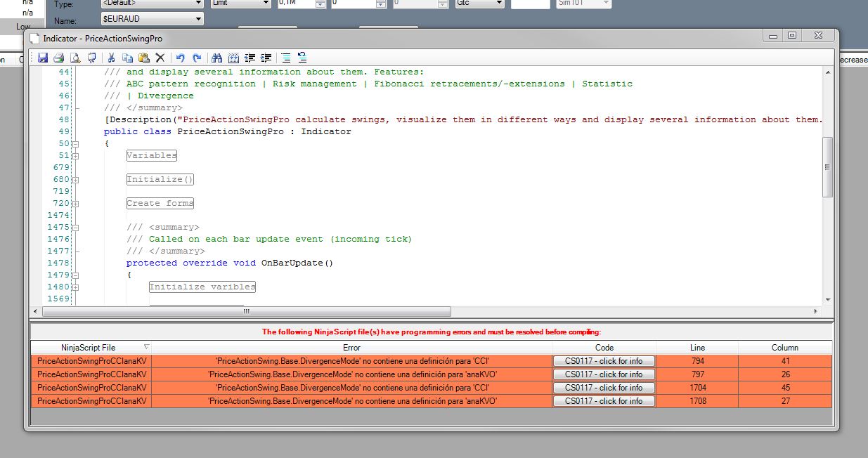Viewport: 868px width, 458px height.
Task: Click the icon after print preview
Action: point(91,58)
